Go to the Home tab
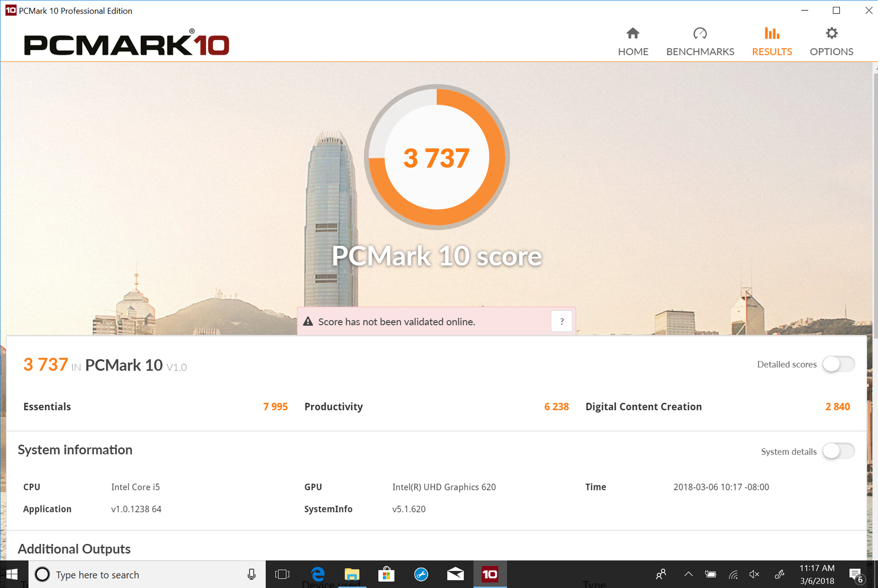Image resolution: width=878 pixels, height=588 pixels. [x=633, y=42]
